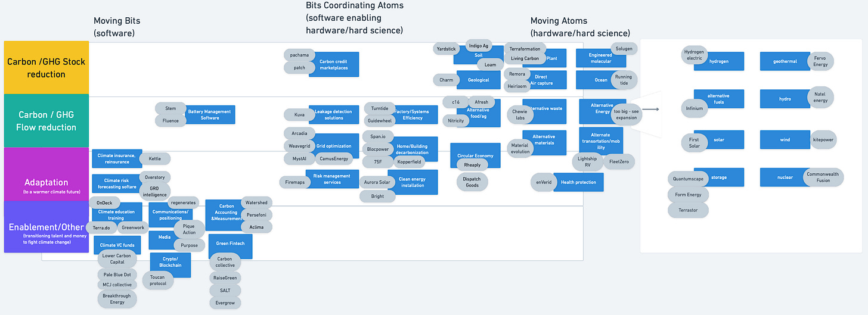Click the pachama company bubble
868x315 pixels.
tap(300, 55)
